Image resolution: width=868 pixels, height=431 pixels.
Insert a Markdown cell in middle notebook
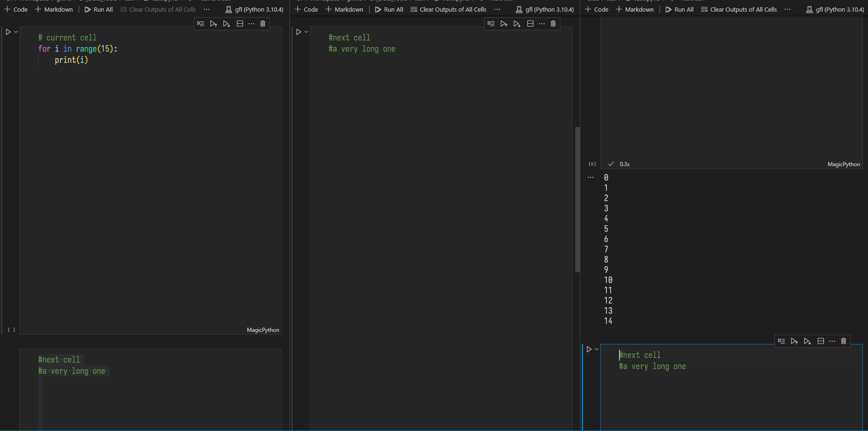coord(344,9)
